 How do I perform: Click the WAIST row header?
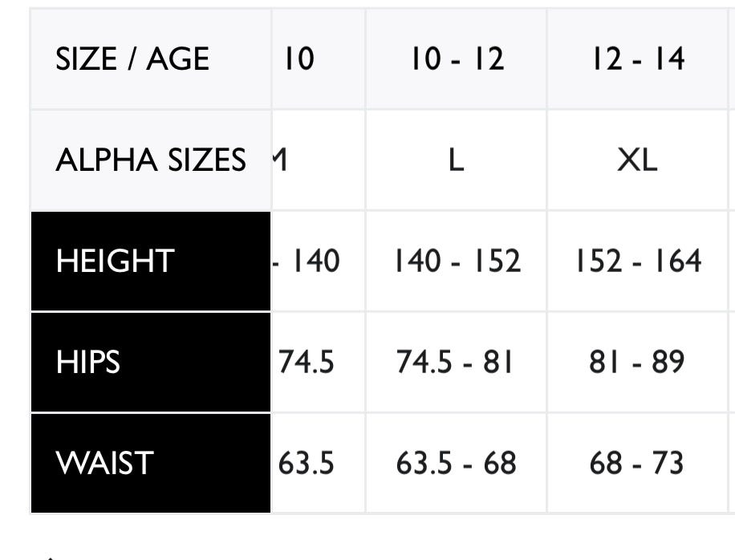coord(104,464)
